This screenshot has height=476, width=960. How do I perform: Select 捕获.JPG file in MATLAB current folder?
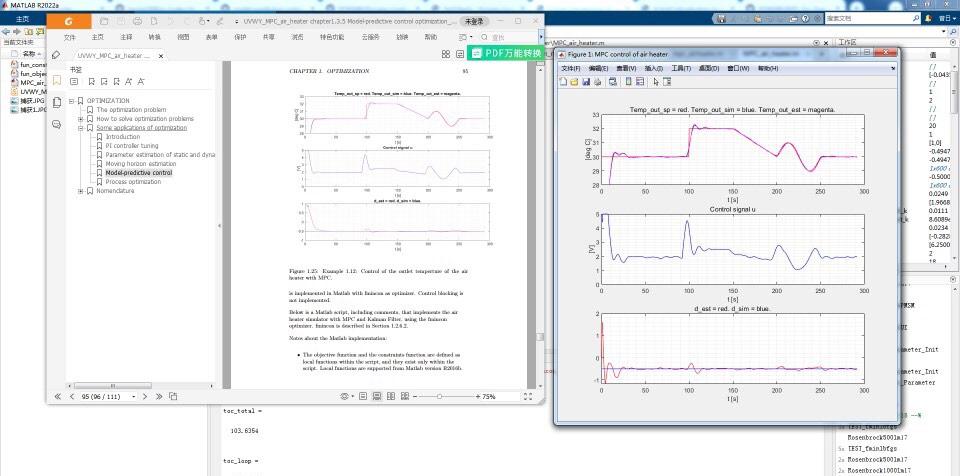(x=28, y=100)
